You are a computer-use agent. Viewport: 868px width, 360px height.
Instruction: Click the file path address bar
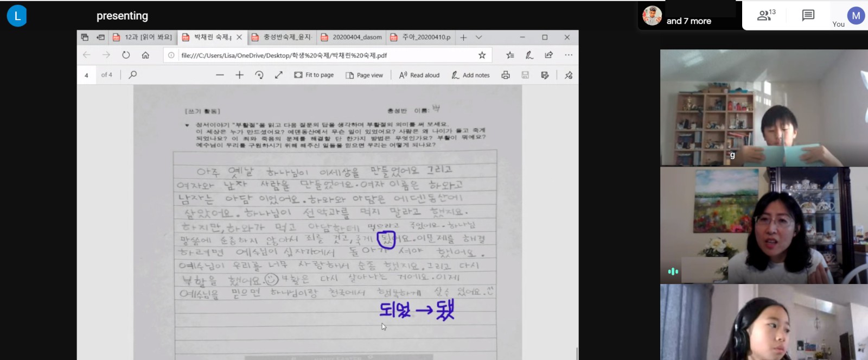(325, 55)
